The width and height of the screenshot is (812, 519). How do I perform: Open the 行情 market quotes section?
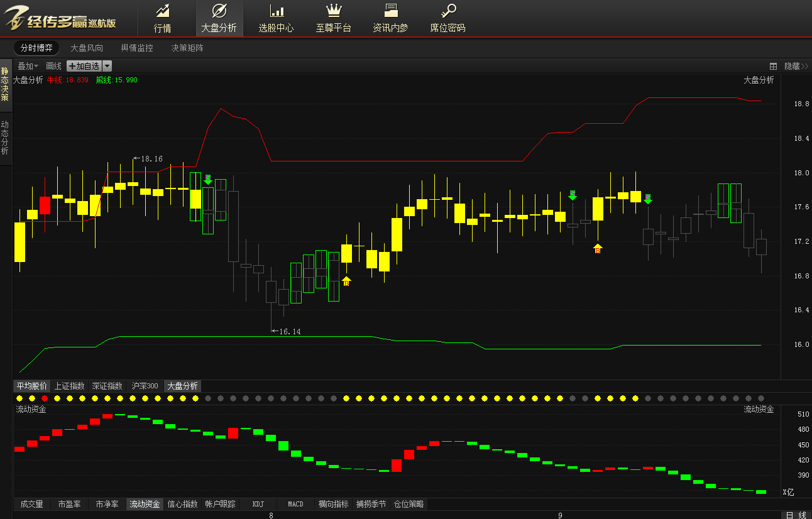point(163,18)
